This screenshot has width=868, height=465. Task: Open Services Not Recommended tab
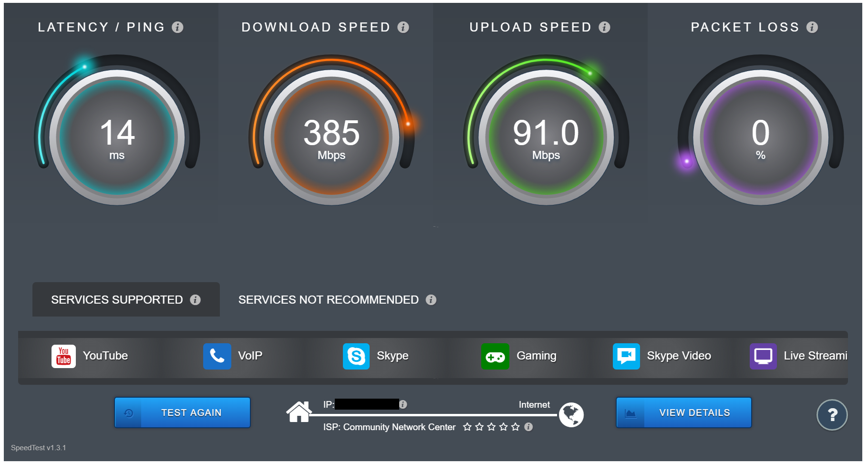tap(337, 299)
